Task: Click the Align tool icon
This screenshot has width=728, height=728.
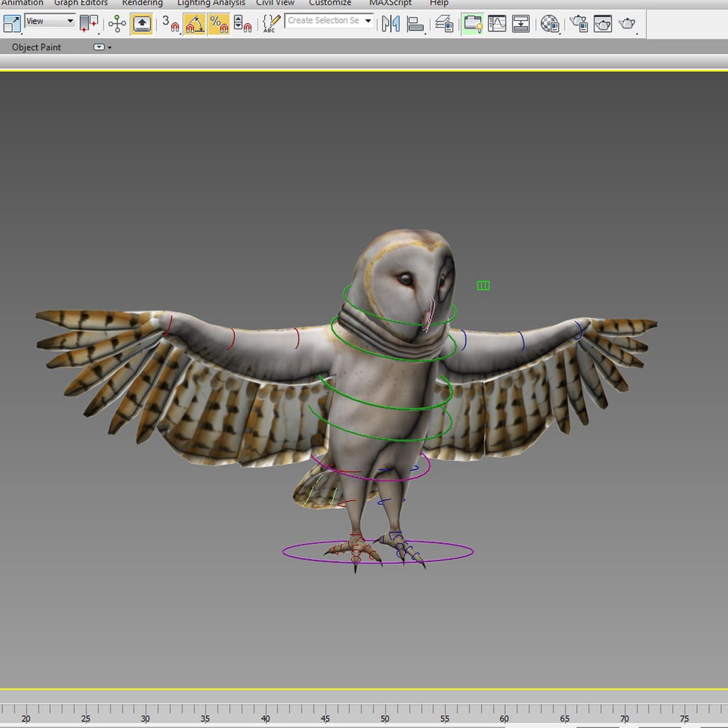Action: coord(415,24)
